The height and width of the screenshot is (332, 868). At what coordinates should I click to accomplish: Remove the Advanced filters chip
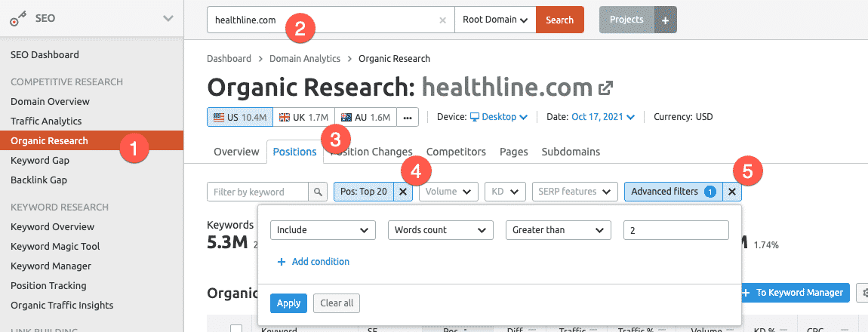click(x=731, y=192)
